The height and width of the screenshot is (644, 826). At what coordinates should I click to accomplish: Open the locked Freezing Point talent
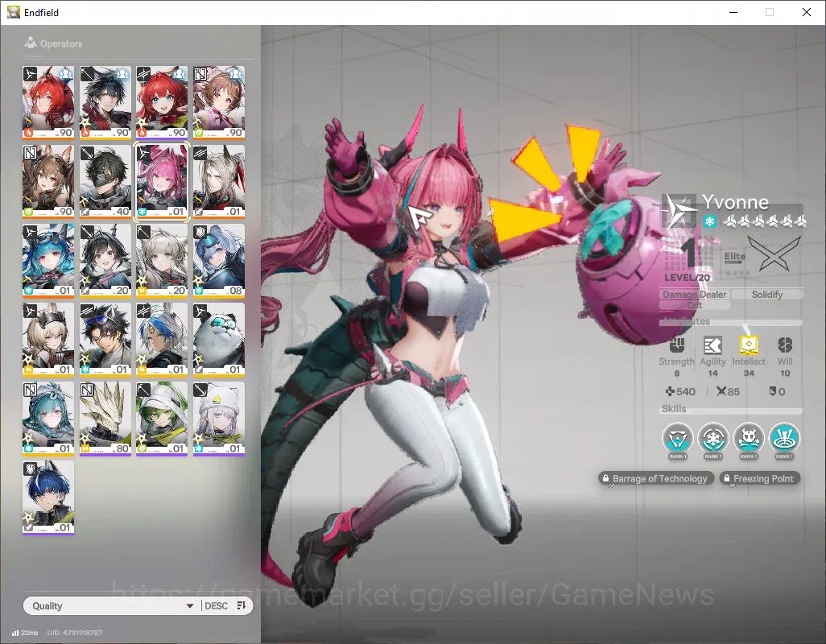760,479
